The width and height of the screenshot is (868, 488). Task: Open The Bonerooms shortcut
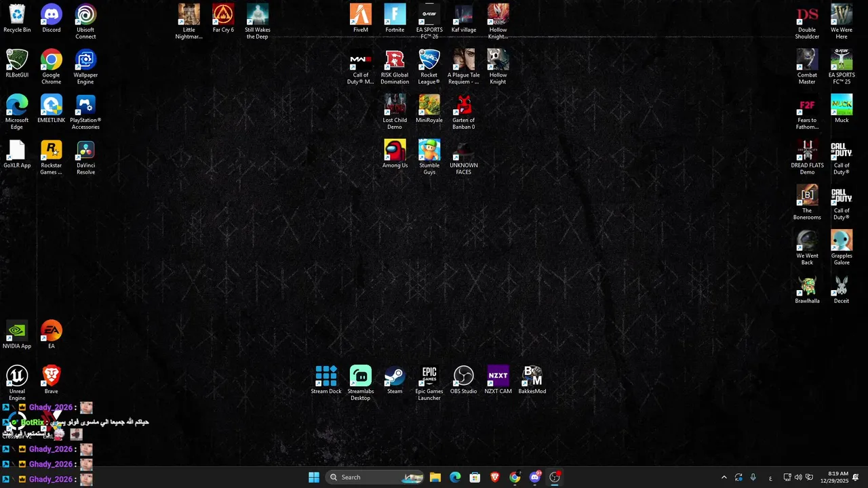807,203
